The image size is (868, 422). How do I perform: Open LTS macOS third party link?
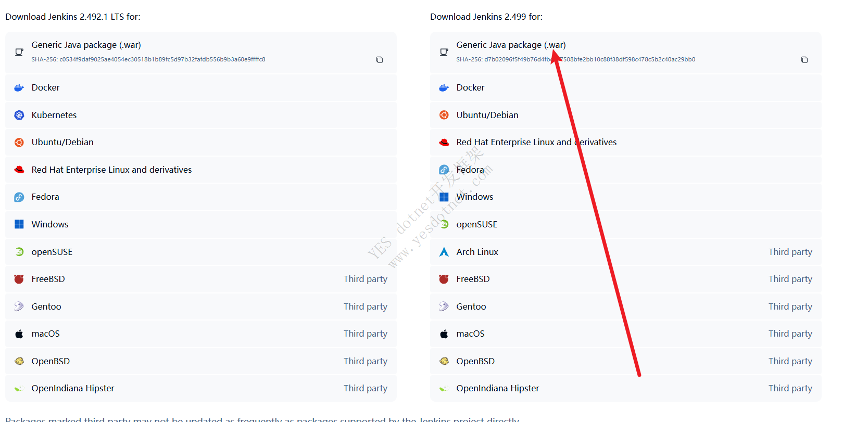point(201,334)
